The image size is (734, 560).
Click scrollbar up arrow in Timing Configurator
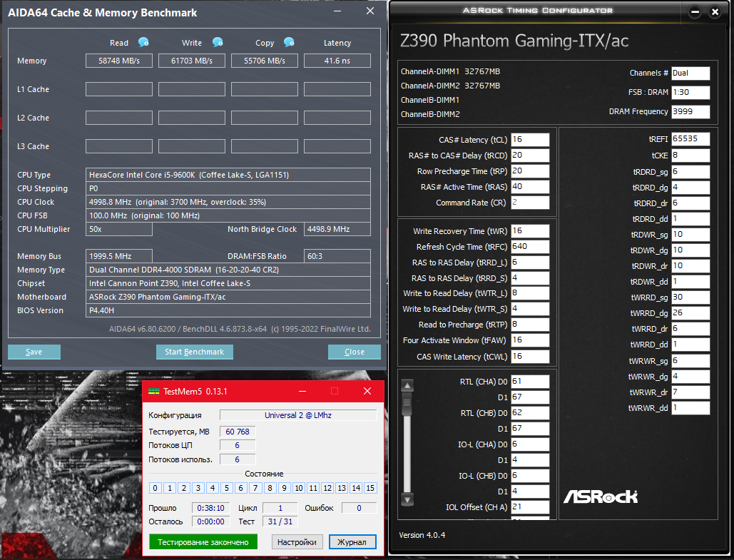pyautogui.click(x=407, y=386)
